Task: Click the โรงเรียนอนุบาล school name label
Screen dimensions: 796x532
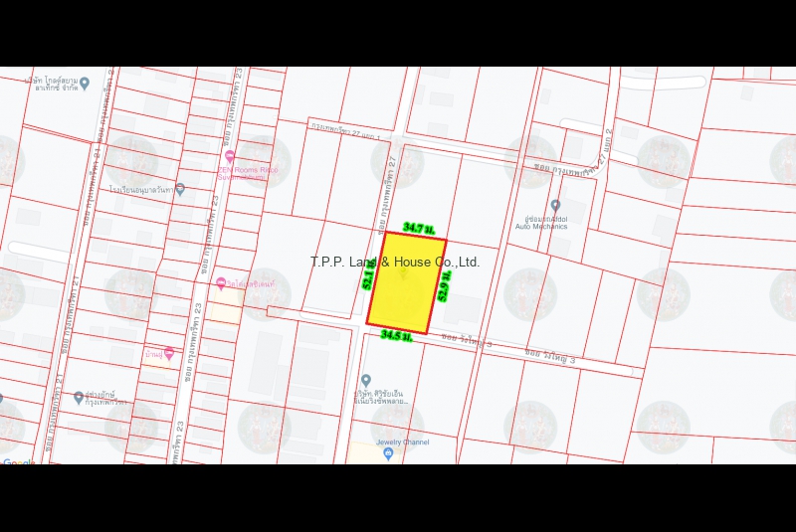Action: tap(141, 190)
